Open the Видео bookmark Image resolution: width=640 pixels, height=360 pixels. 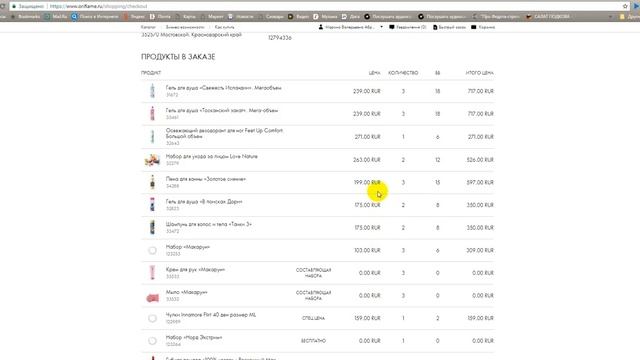pyautogui.click(x=299, y=17)
